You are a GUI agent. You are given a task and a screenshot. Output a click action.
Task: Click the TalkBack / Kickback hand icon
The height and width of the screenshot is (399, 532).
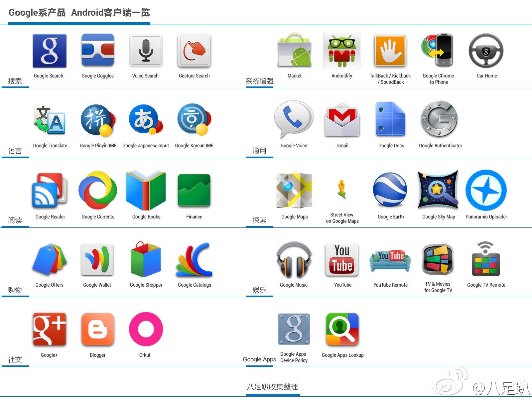point(390,51)
